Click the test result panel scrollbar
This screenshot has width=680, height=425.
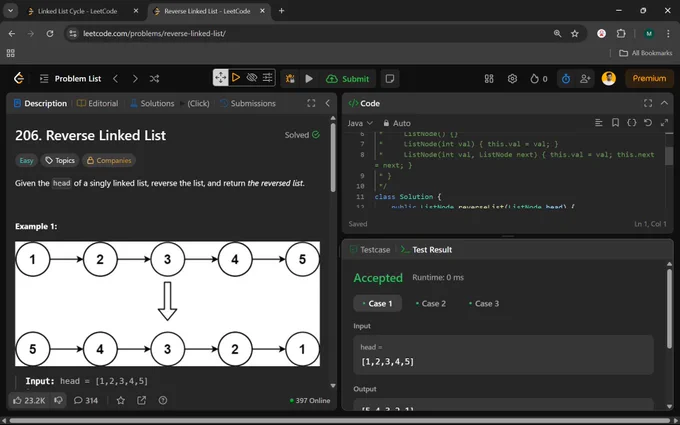669,309
